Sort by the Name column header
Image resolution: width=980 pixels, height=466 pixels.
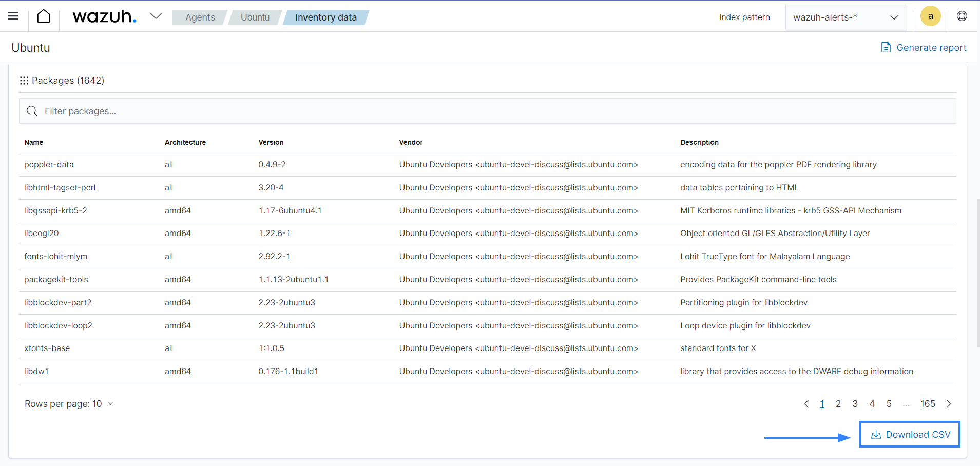[34, 142]
